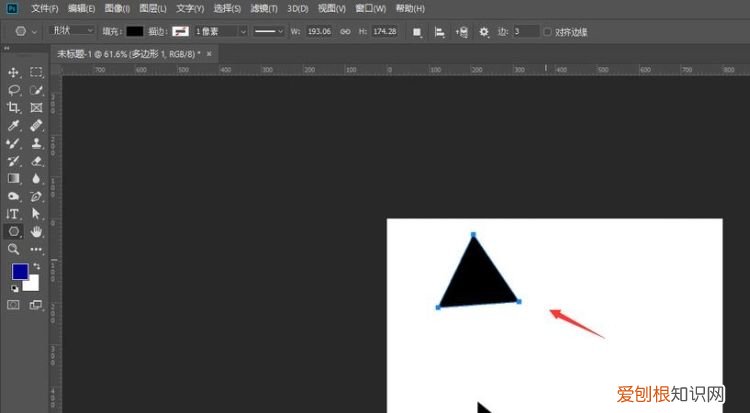Viewport: 750px width, 413px height.
Task: Swap foreground and background colors
Action: tap(36, 265)
